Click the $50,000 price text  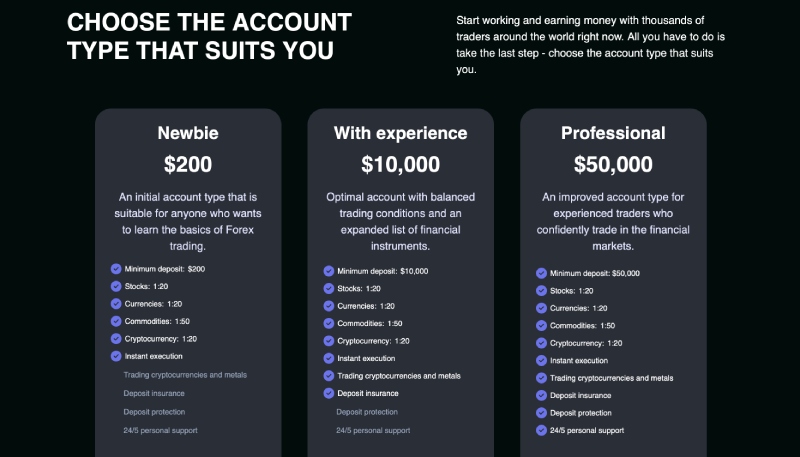point(613,164)
